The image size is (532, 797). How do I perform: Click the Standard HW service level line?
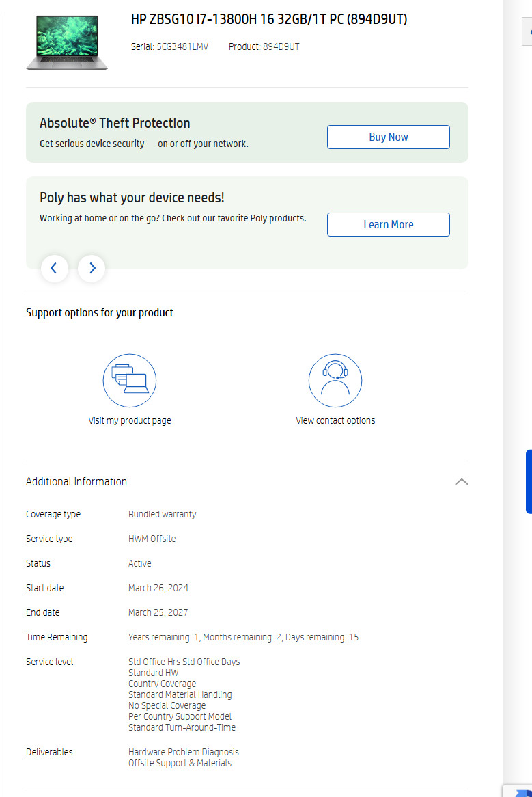coord(153,673)
